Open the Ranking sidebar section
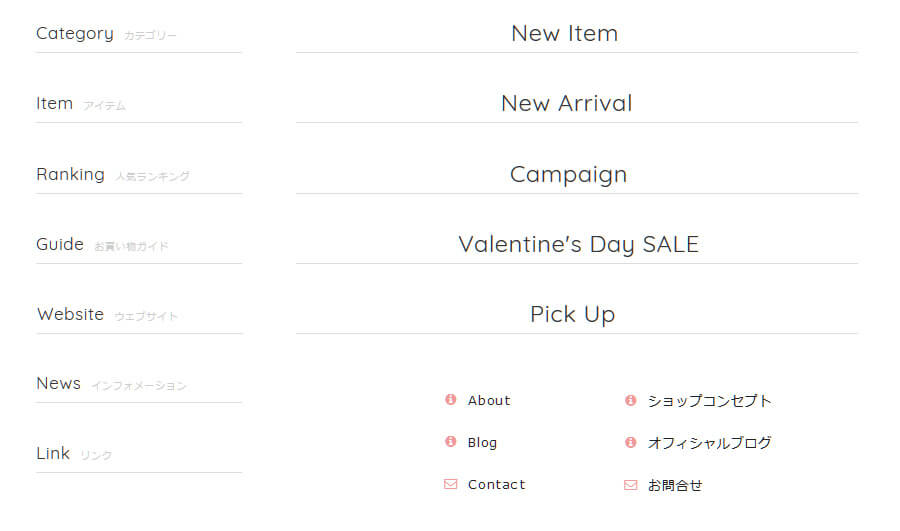 [70, 174]
